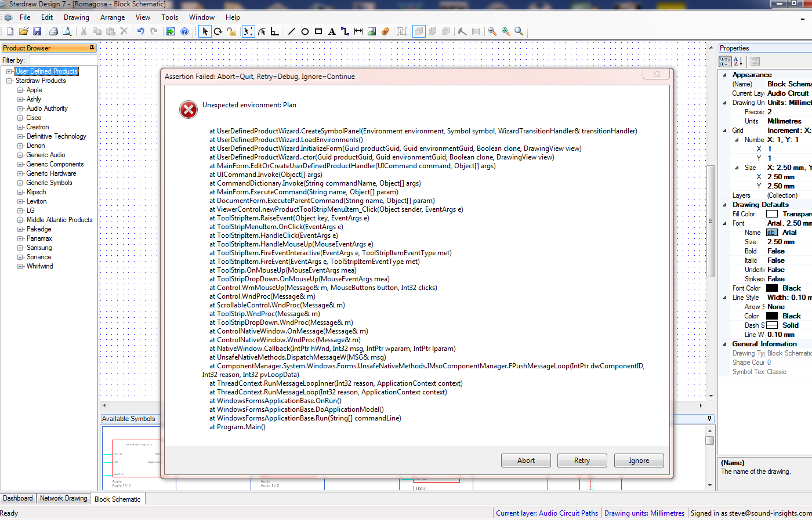Toggle Categorized view in Properties panel
Viewport: 812px width, 522px height.
[726, 61]
